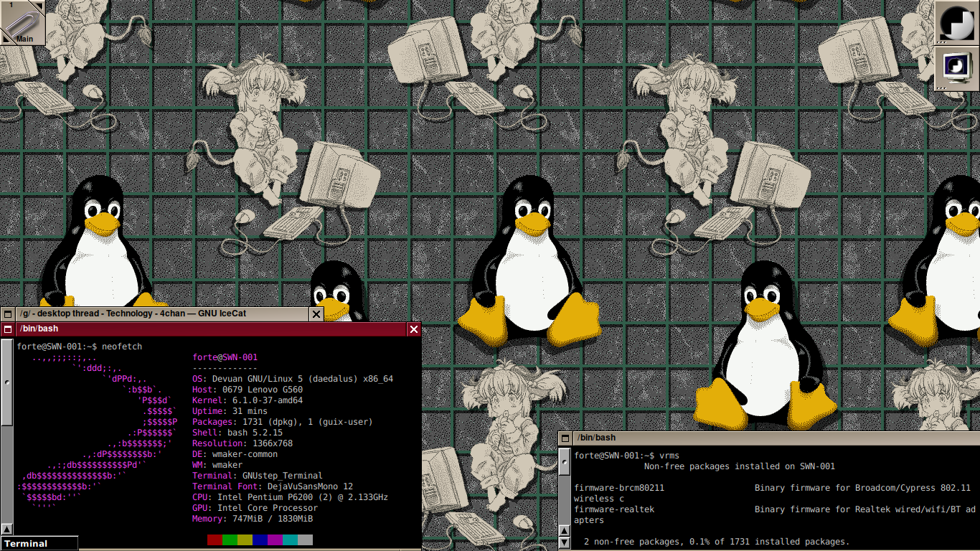
Task: Click 'Non-free packages installed on SWN-001' heading
Action: point(740,466)
